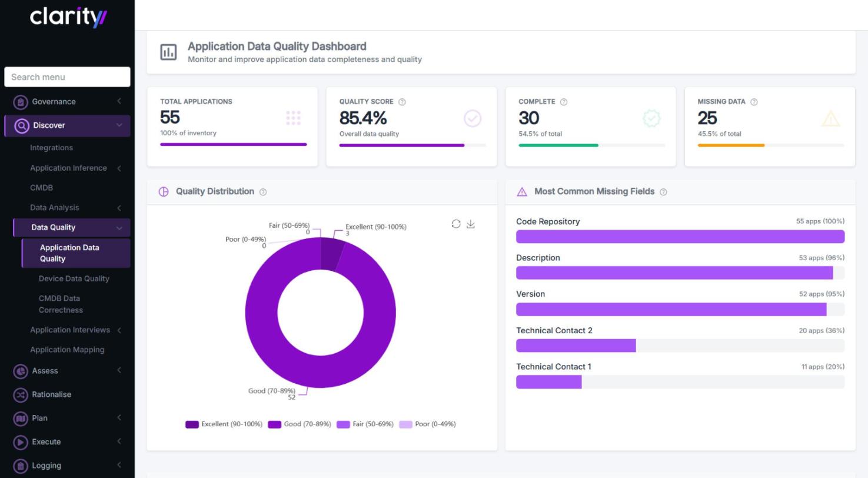Click the Governance clipboard icon
The width and height of the screenshot is (868, 478).
click(21, 102)
